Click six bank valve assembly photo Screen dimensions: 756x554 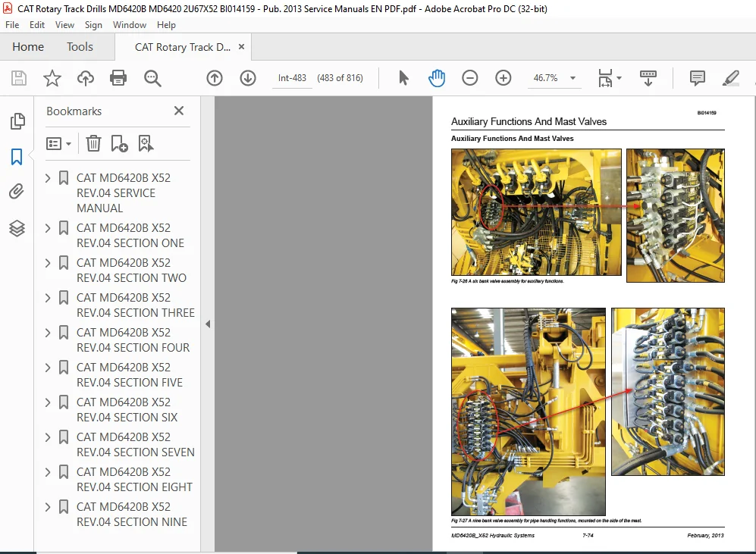click(536, 212)
